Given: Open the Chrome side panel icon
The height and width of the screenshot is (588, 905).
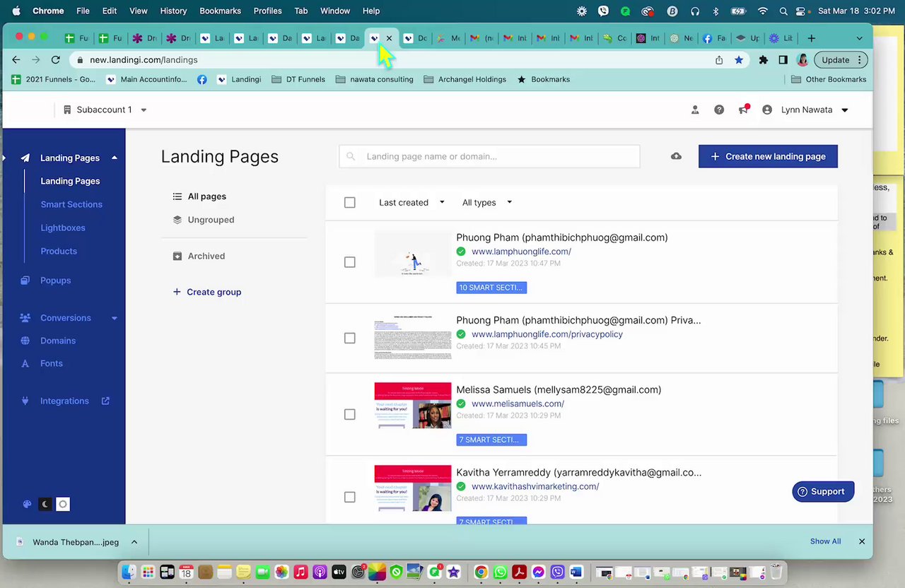Looking at the screenshot, I should point(783,60).
